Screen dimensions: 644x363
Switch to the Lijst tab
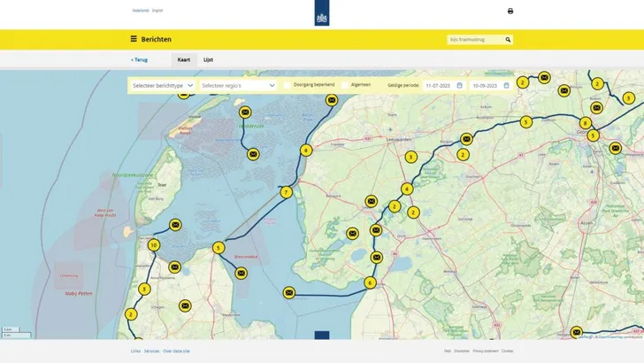pyautogui.click(x=208, y=59)
